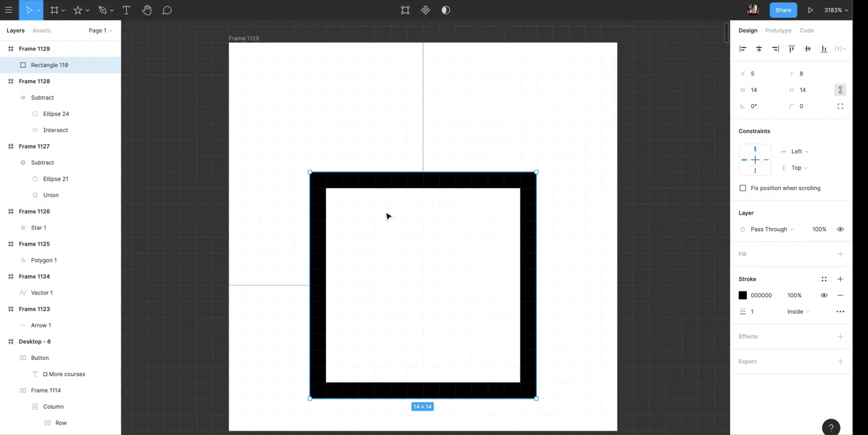
Task: Hide the stroke using its eye icon
Action: pyautogui.click(x=824, y=295)
